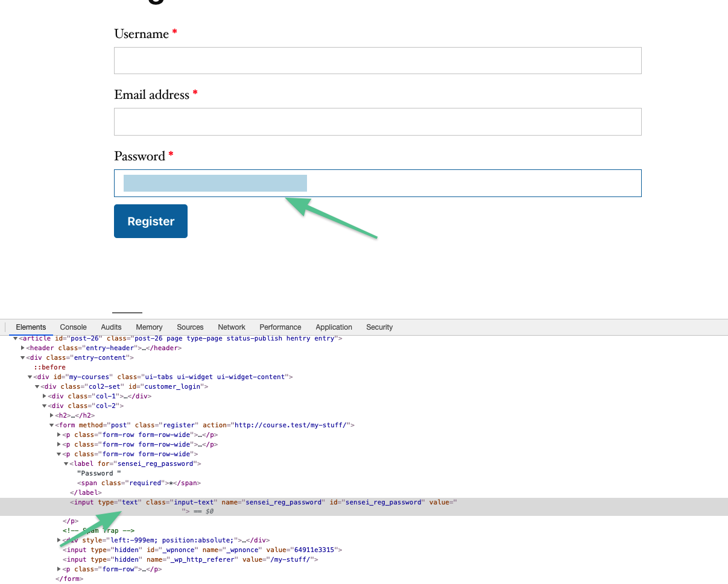Collapse the sensei_reg_password label
The width and height of the screenshot is (728, 584).
66,463
